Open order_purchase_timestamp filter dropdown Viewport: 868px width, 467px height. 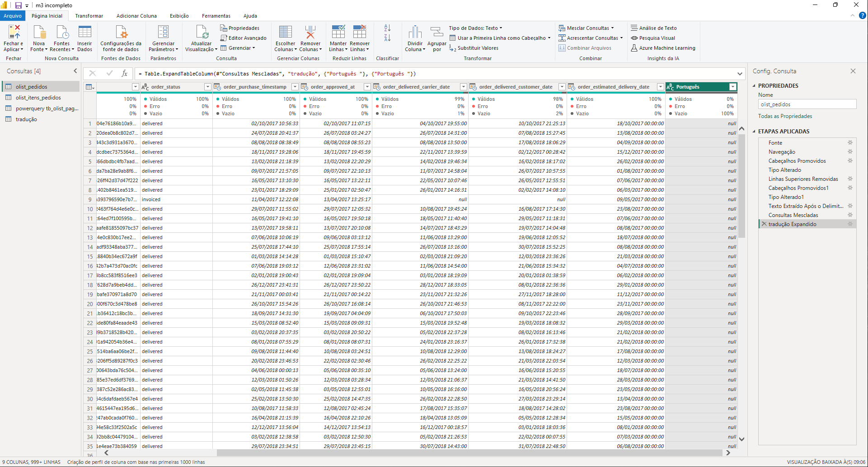295,87
